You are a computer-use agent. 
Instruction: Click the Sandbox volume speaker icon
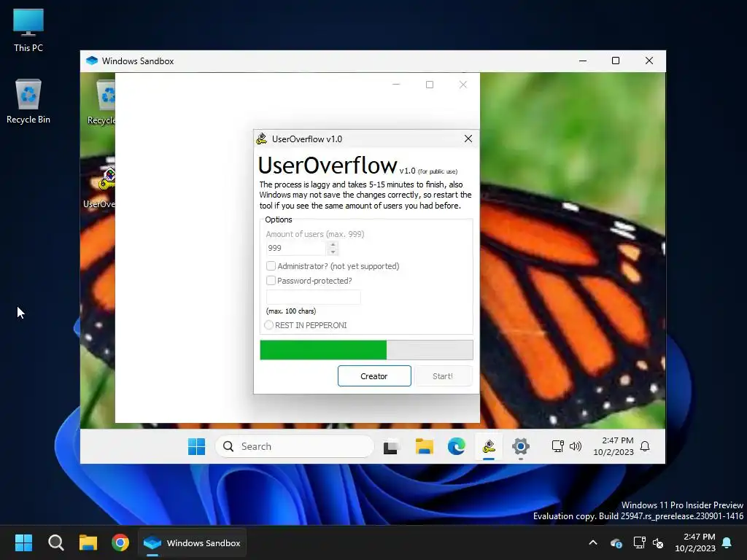[576, 446]
